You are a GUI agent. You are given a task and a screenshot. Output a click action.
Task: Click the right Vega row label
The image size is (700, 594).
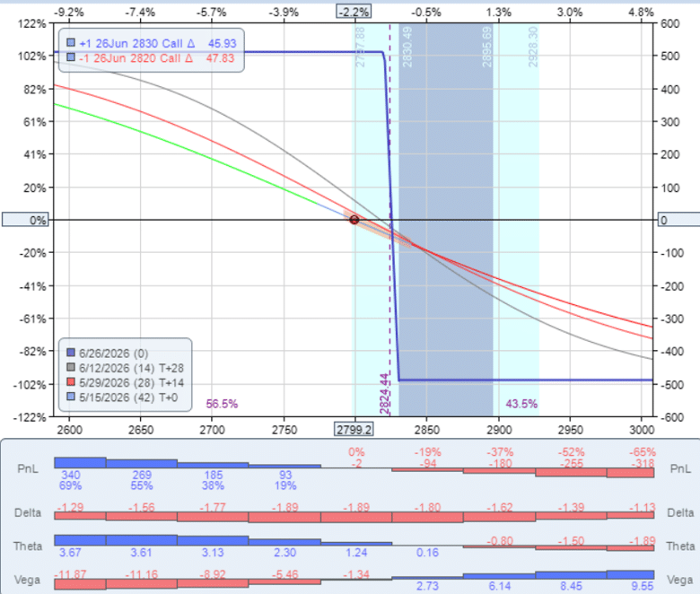(x=680, y=580)
